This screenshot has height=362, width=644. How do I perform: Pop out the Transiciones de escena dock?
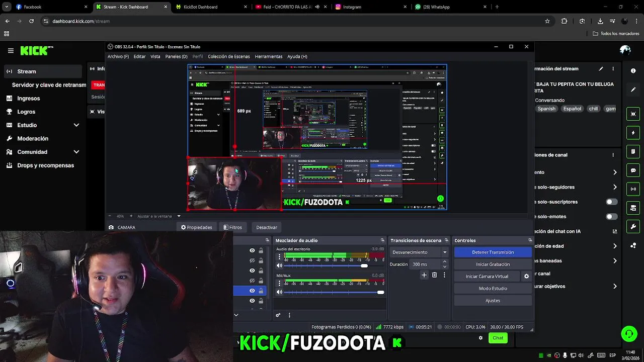[x=446, y=240]
